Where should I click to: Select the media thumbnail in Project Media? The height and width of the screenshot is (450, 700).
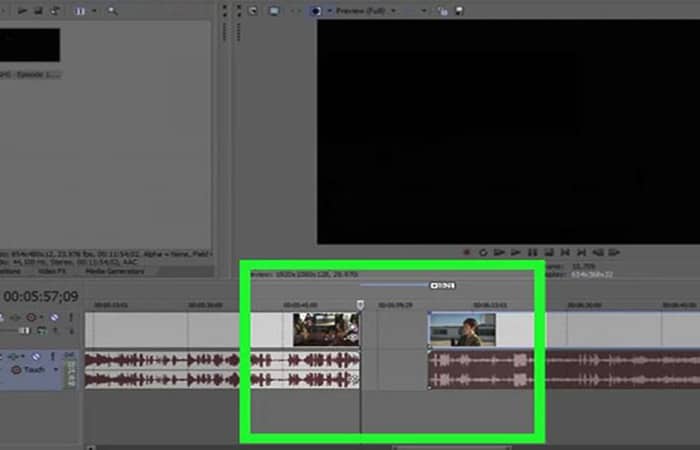29,45
